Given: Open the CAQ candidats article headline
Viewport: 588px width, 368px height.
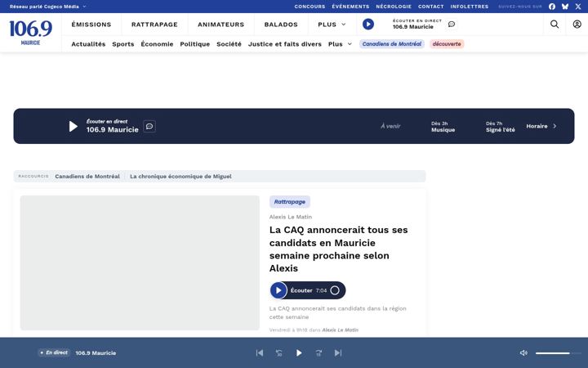Looking at the screenshot, I should click(x=339, y=249).
